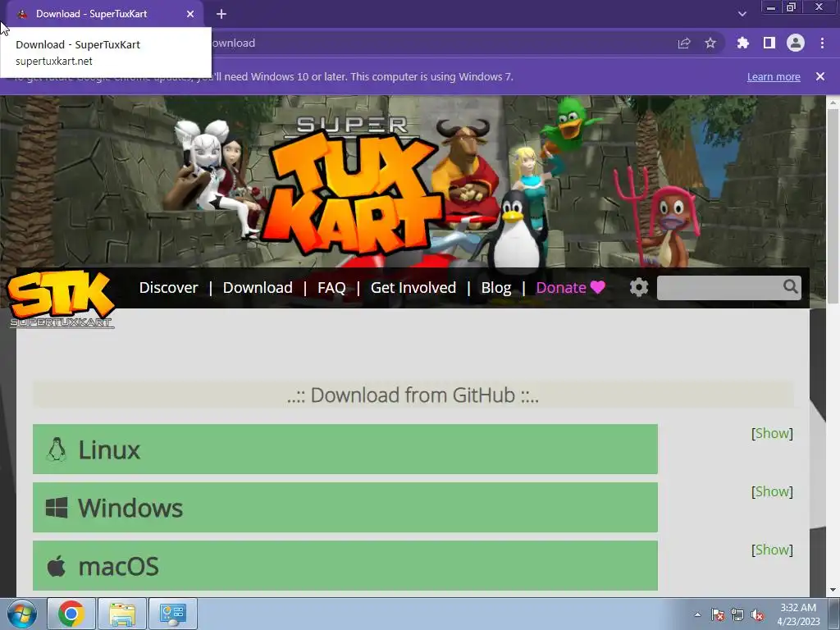The image size is (840, 630).
Task: Expand the Linux downloads with Show
Action: coord(772,433)
